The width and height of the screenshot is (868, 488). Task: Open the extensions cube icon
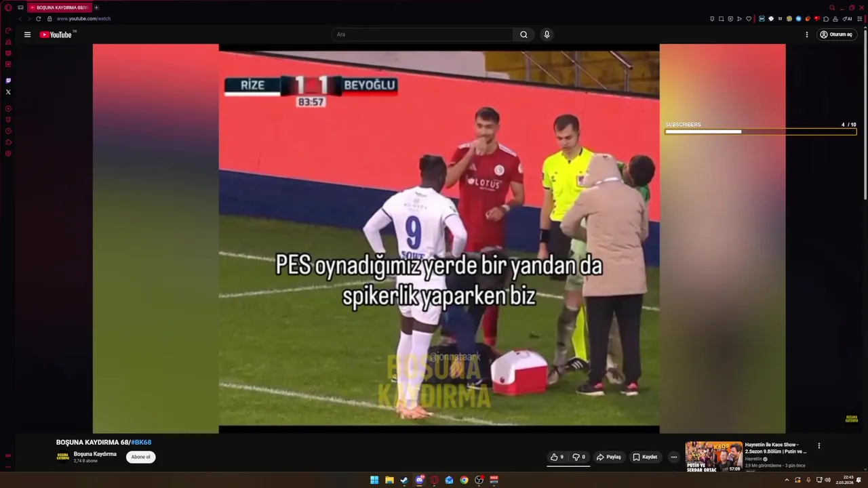[825, 19]
